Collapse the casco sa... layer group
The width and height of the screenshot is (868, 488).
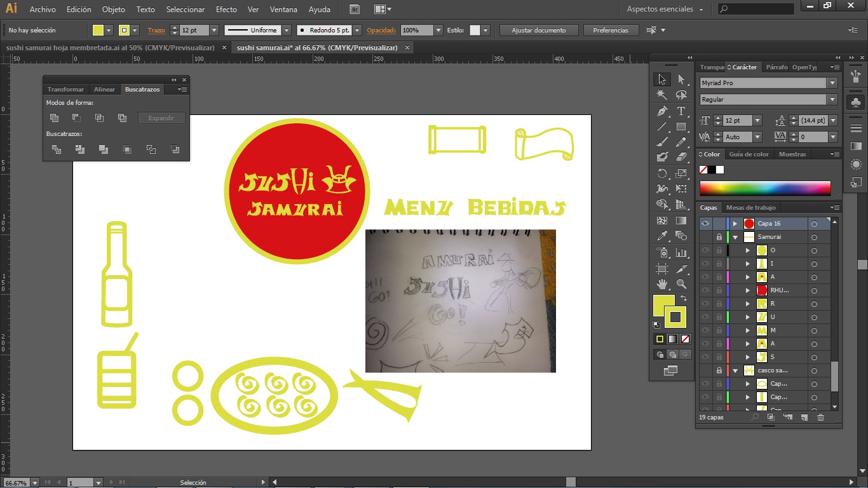click(x=735, y=370)
